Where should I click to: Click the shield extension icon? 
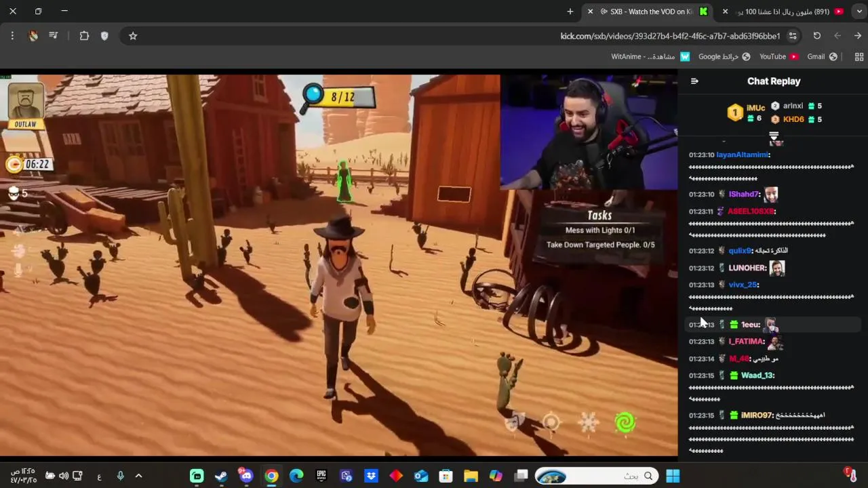pos(104,36)
